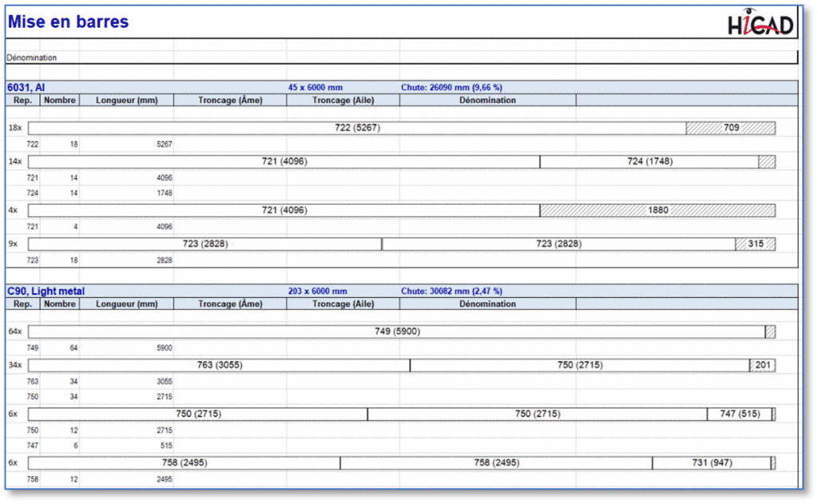Click the length cell '2495'

pos(165,479)
